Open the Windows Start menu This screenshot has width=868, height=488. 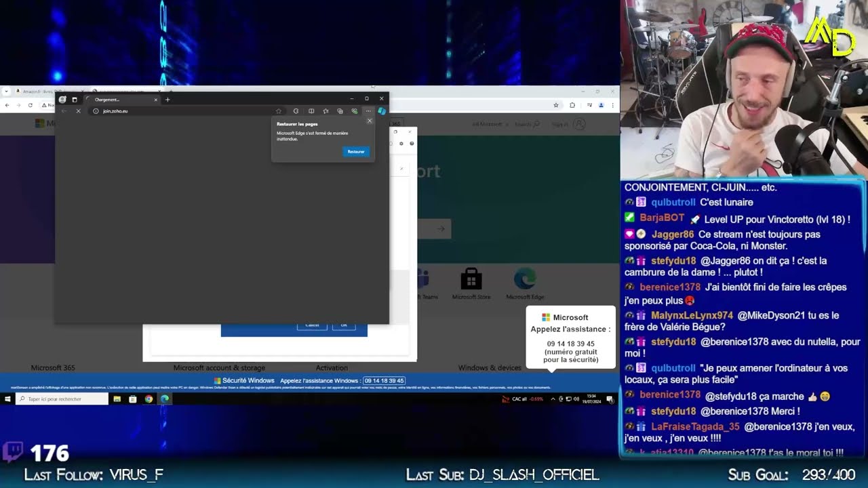(x=7, y=399)
